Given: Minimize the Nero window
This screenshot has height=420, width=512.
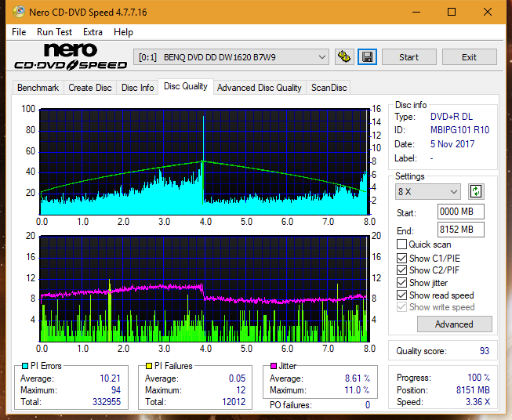Looking at the screenshot, I should pyautogui.click(x=416, y=12).
